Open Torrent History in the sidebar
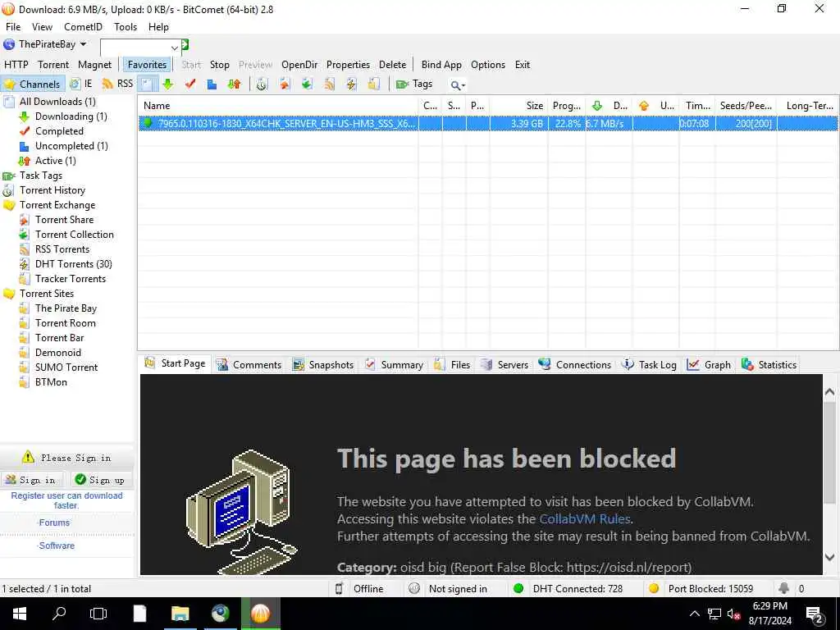The width and height of the screenshot is (840, 630). point(52,190)
